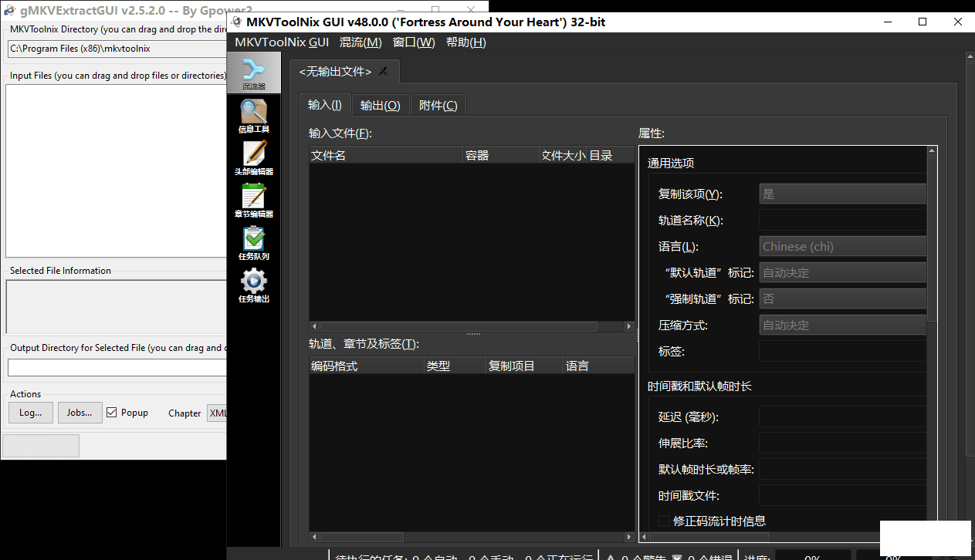Click the 延迟 (毫秒) input field

pyautogui.click(x=843, y=417)
